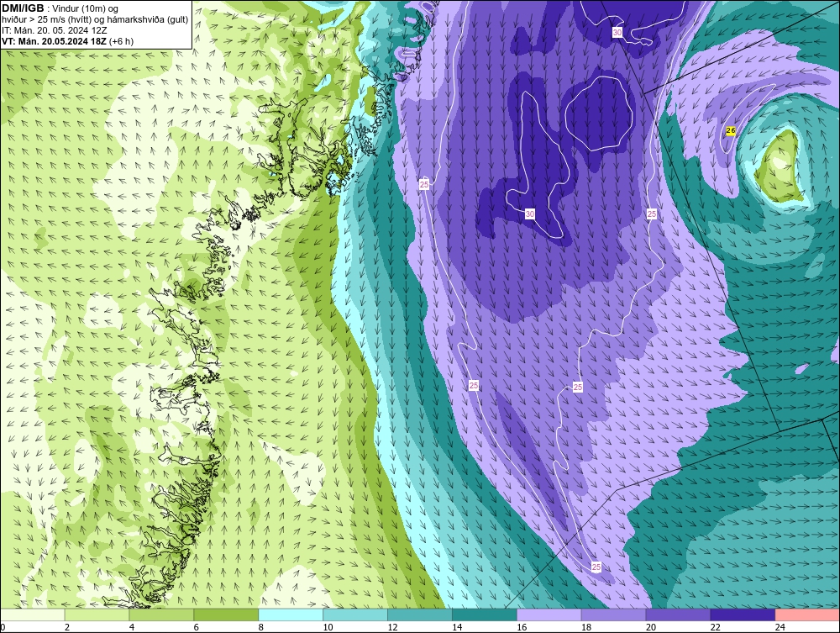
Task: Click the legend scale value 8
Action: pos(261,627)
